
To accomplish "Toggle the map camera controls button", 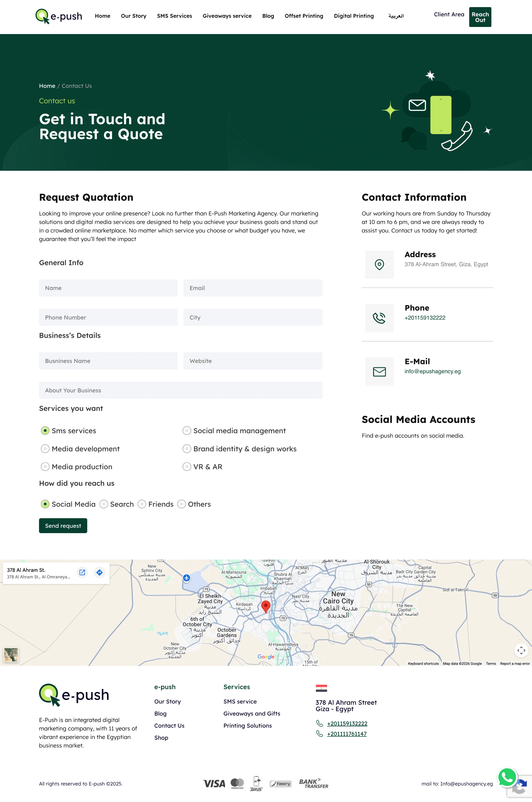I will tap(521, 650).
